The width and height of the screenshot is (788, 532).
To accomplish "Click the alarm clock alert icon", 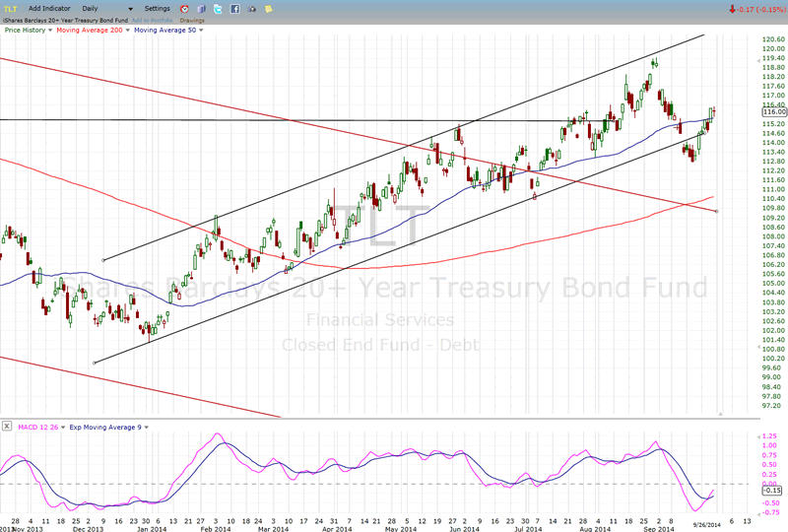I will (x=184, y=9).
